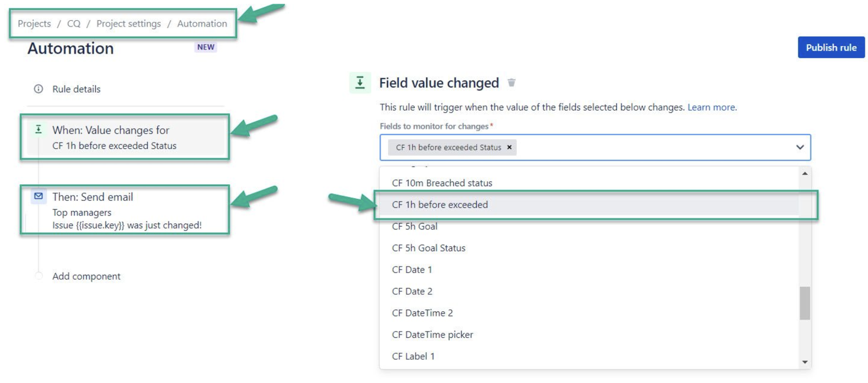Focus the Fields to monitor input box
868x383 pixels.
pos(595,147)
